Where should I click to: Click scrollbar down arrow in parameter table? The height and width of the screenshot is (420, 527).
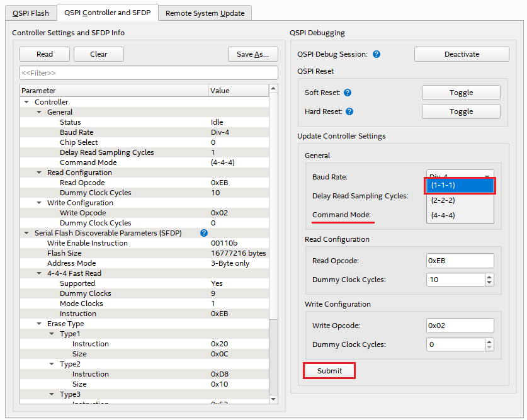coord(273,399)
